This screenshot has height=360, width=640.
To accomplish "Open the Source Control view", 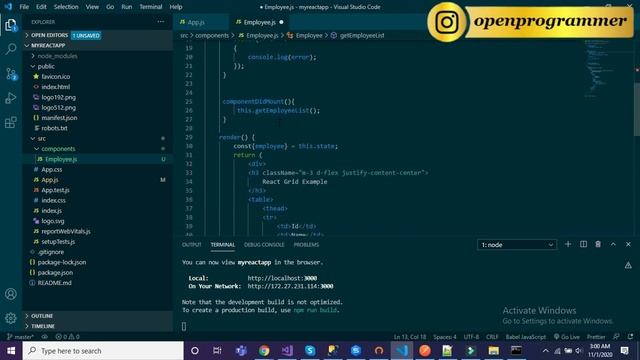I will point(11,74).
